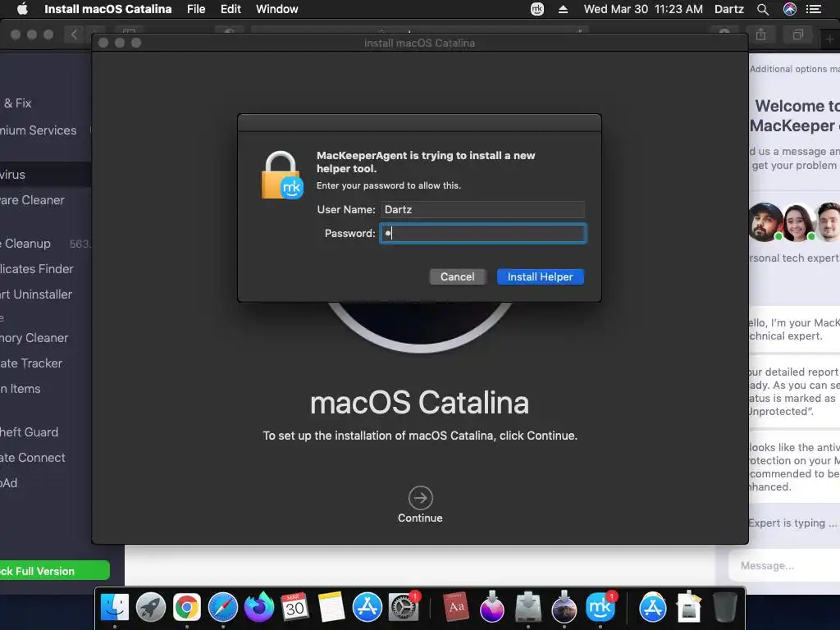Click the show tabs icon in Safari toolbar
Viewport: 840px width, 630px height.
pyautogui.click(x=798, y=34)
